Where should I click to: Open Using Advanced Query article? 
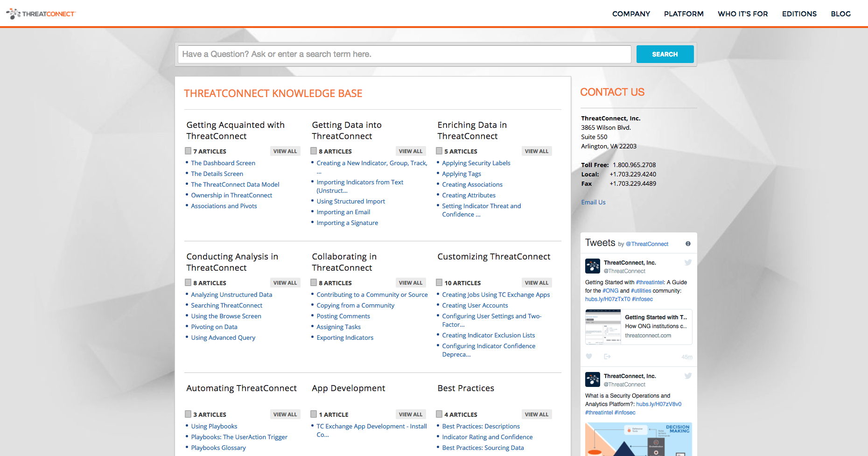[223, 337]
